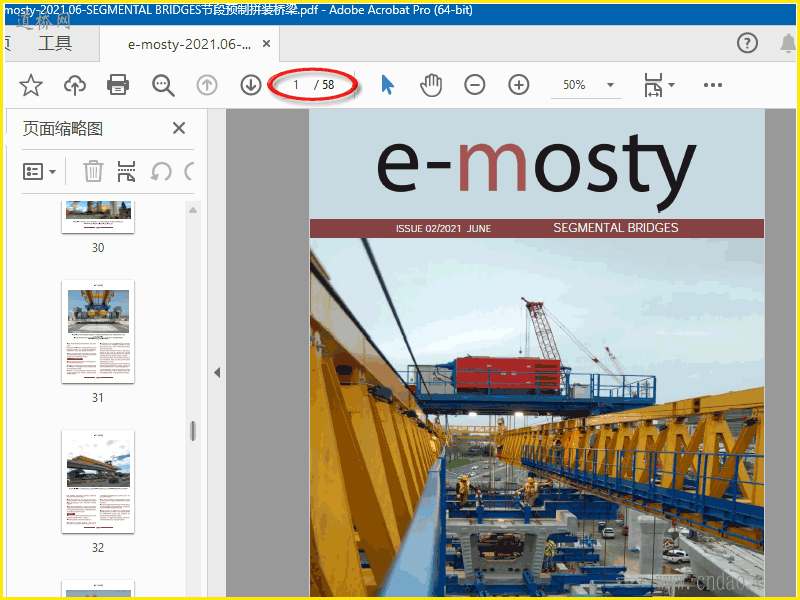Close the 页面缩略图 panel

click(179, 128)
